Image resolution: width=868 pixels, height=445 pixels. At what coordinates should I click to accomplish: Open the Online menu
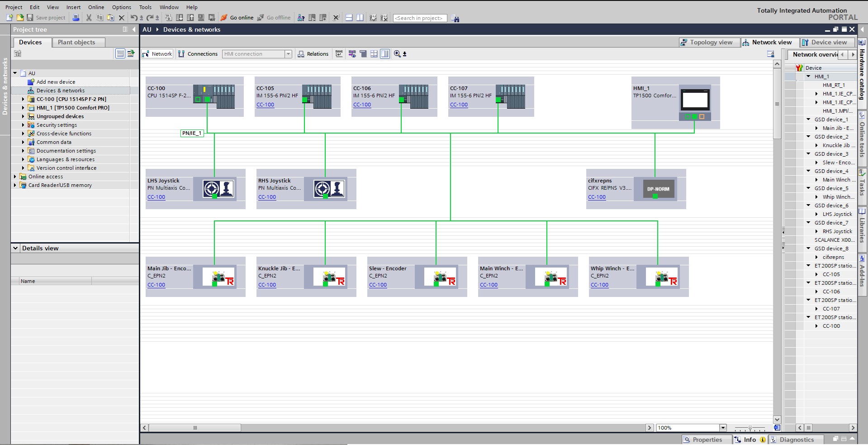click(96, 7)
